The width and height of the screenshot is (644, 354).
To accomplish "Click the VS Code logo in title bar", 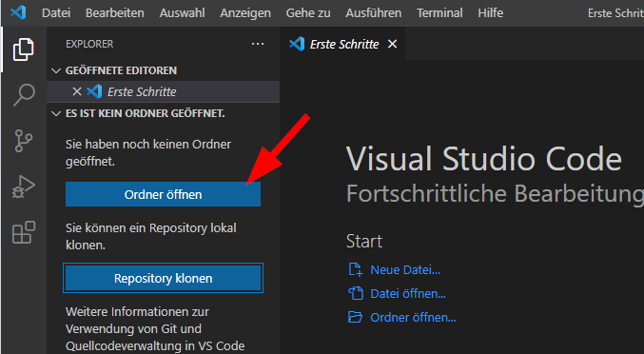I will [x=18, y=12].
